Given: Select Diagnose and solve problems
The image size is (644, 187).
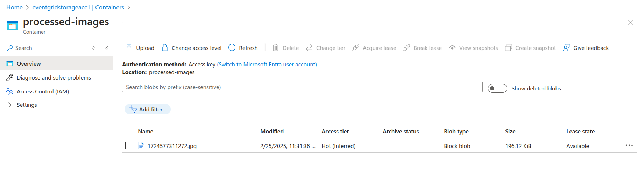Looking at the screenshot, I should pos(54,77).
